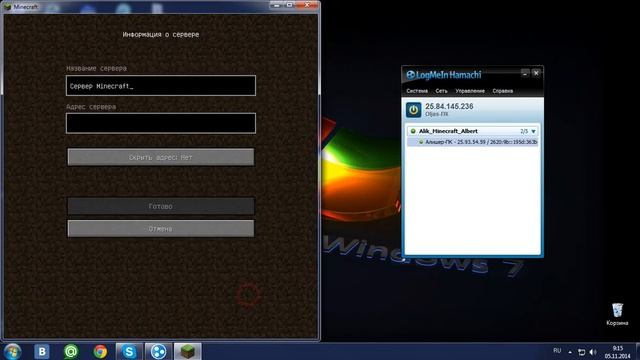Image resolution: width=640 pixels, height=360 pixels.
Task: Click the server name field 'Сервер Minecraft'
Action: pos(161,86)
